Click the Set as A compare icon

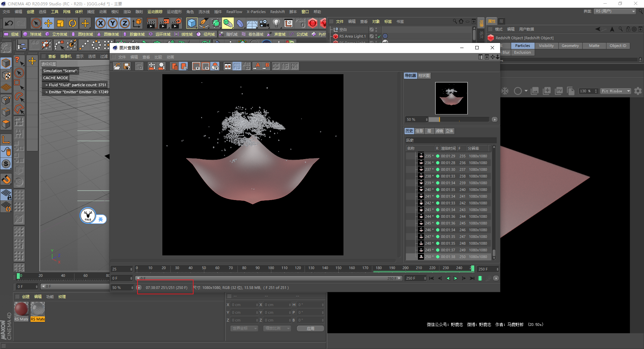tap(256, 66)
